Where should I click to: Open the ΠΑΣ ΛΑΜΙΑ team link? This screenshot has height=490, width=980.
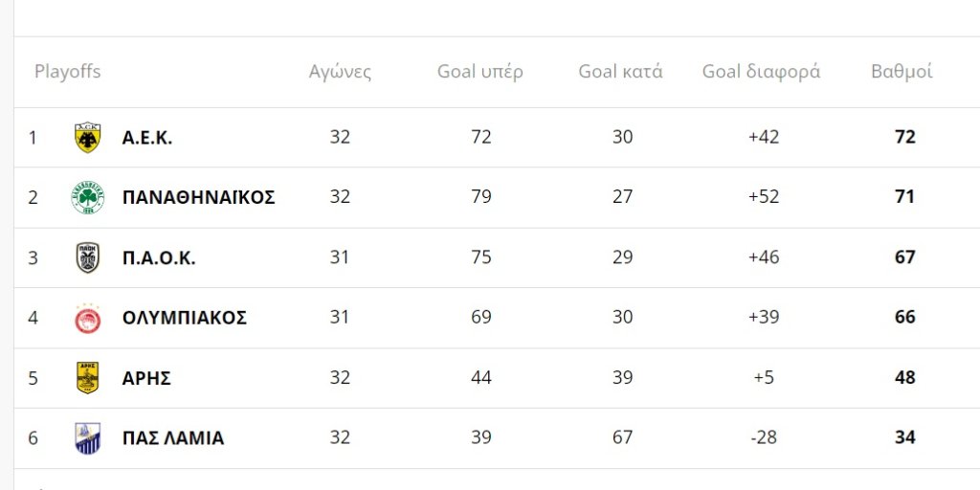pos(173,438)
